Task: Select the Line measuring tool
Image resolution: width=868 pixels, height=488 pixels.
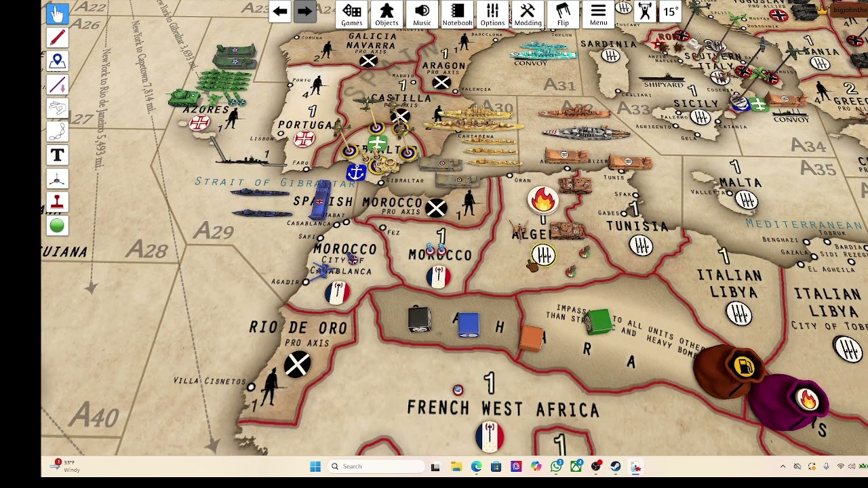Action: pos(57,85)
